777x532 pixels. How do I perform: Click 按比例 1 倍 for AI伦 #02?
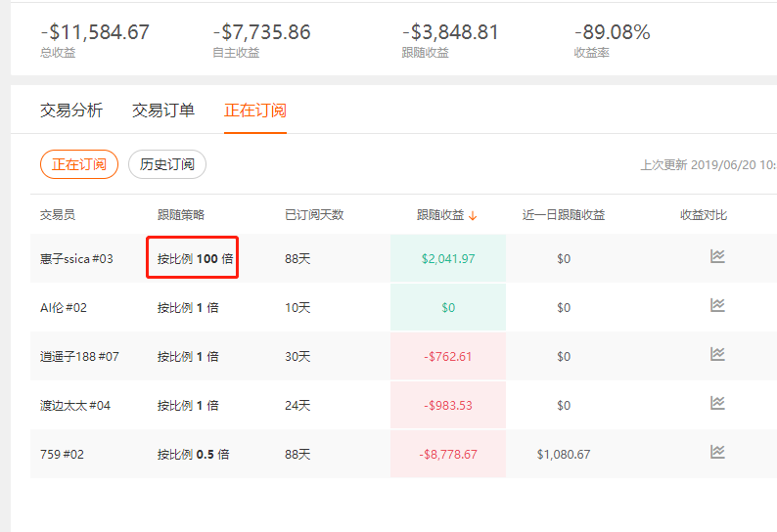(188, 308)
